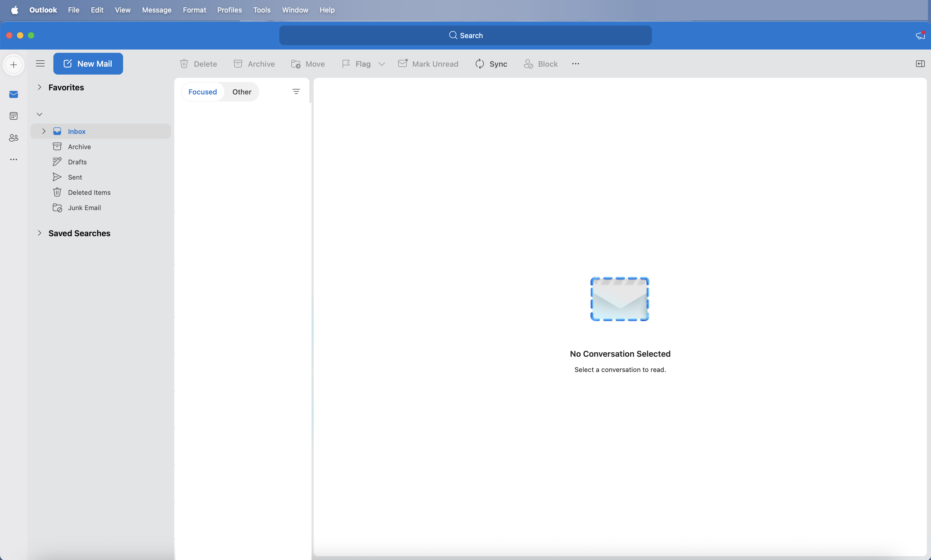Open the View menu
931x560 pixels.
pos(123,10)
